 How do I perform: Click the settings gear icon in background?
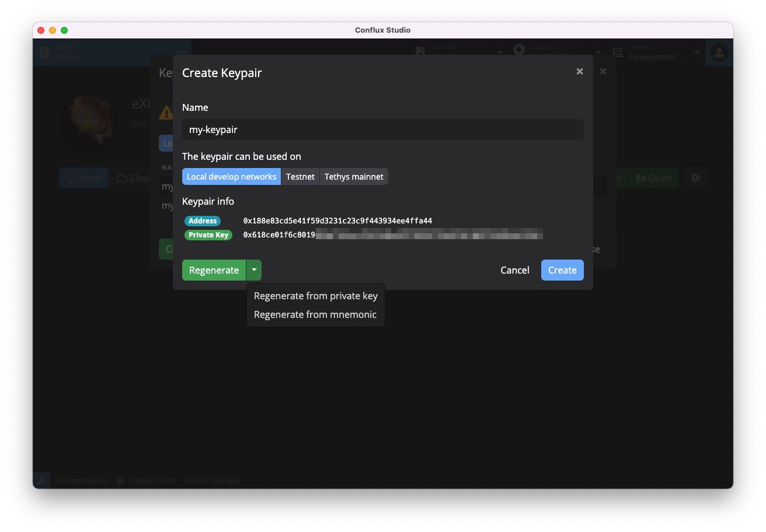coord(695,178)
